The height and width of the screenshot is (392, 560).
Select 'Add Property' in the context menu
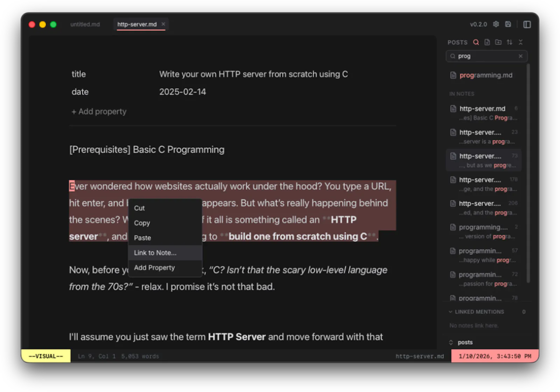click(166, 268)
